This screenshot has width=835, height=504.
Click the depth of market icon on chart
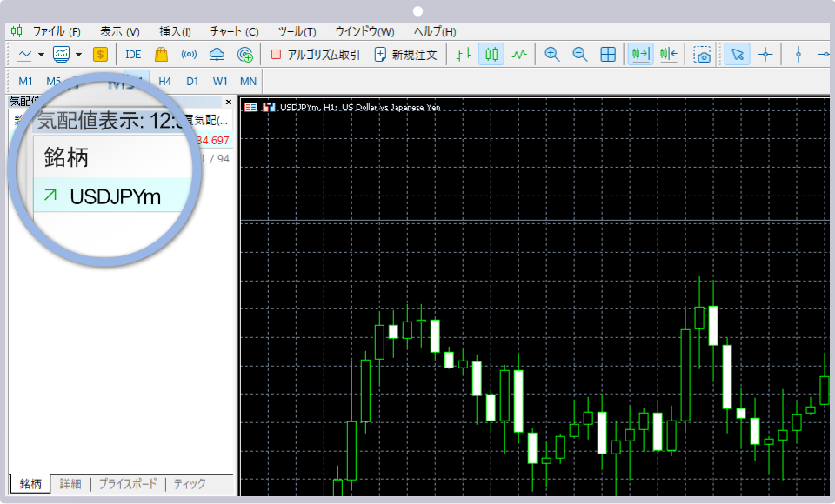(269, 108)
